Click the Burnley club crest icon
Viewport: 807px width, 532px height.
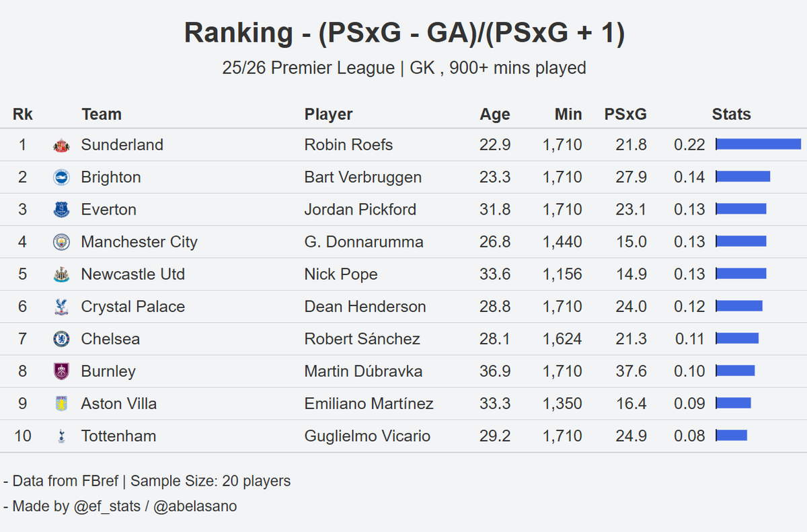click(x=61, y=371)
